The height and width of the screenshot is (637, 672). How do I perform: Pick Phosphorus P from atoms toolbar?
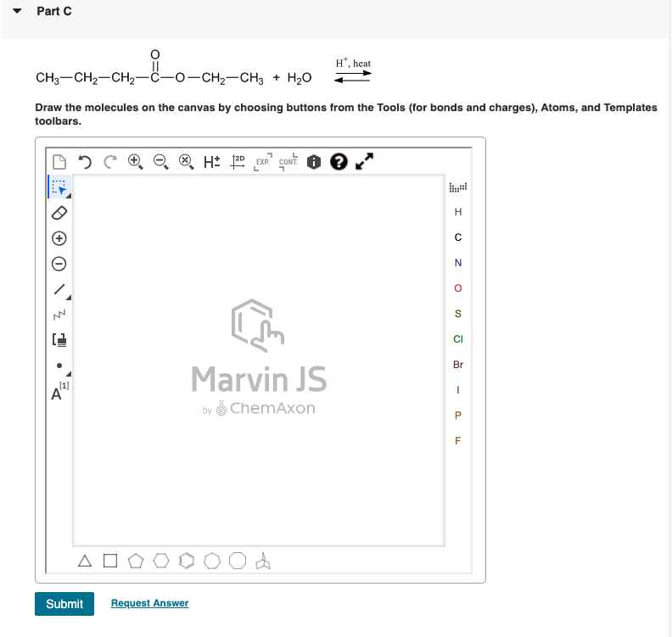point(458,415)
